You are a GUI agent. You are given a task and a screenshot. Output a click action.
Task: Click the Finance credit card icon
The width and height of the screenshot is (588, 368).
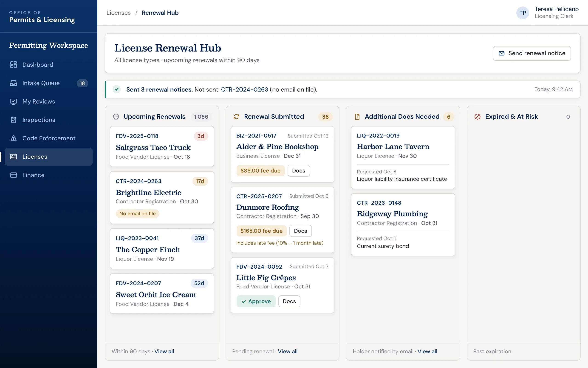pos(14,175)
